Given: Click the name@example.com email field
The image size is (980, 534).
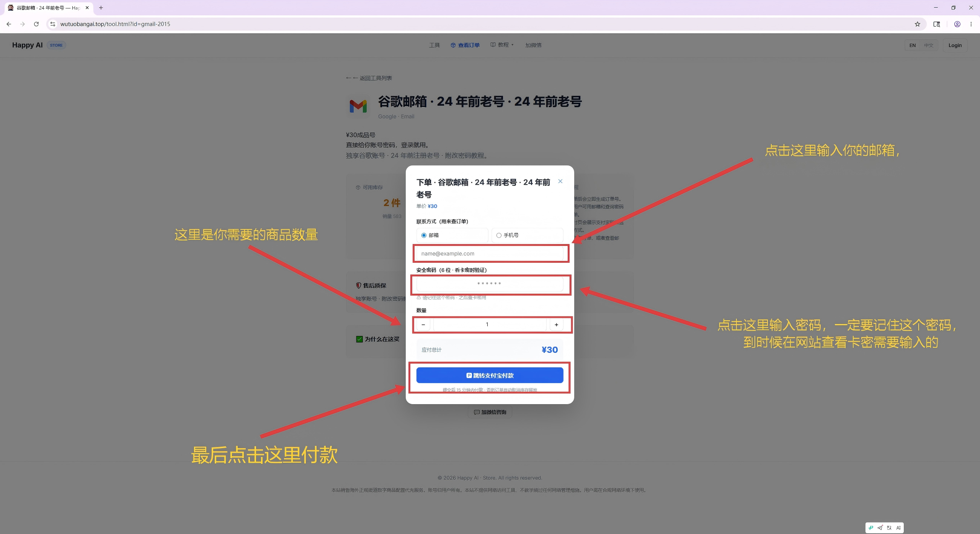Looking at the screenshot, I should 490,254.
